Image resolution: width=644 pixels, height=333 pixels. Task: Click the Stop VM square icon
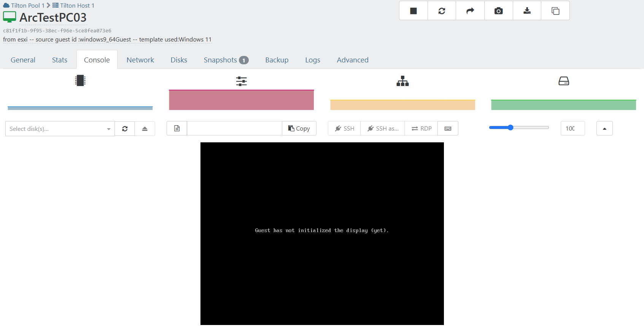(x=413, y=11)
